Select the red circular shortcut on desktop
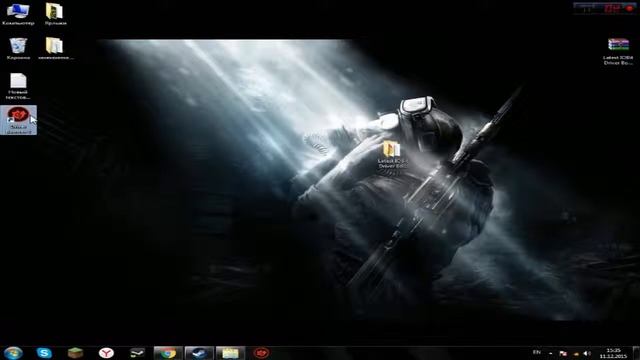The width and height of the screenshot is (640, 360). (18, 120)
